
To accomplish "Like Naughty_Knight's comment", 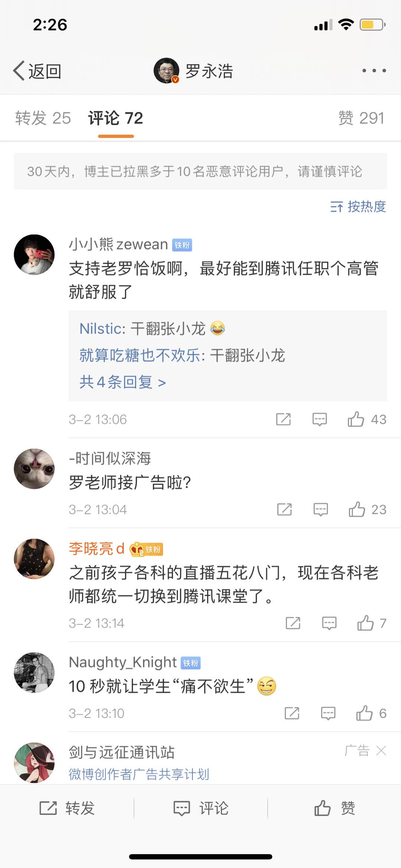I will [364, 713].
